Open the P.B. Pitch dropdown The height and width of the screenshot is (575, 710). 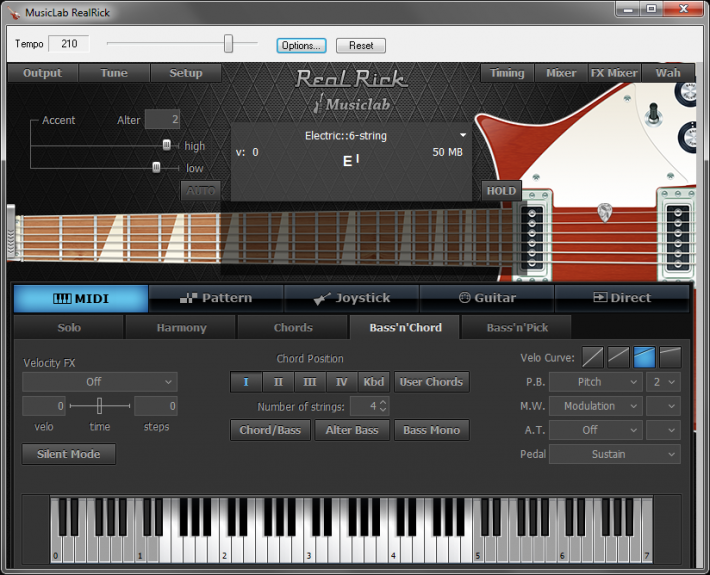[x=595, y=382]
